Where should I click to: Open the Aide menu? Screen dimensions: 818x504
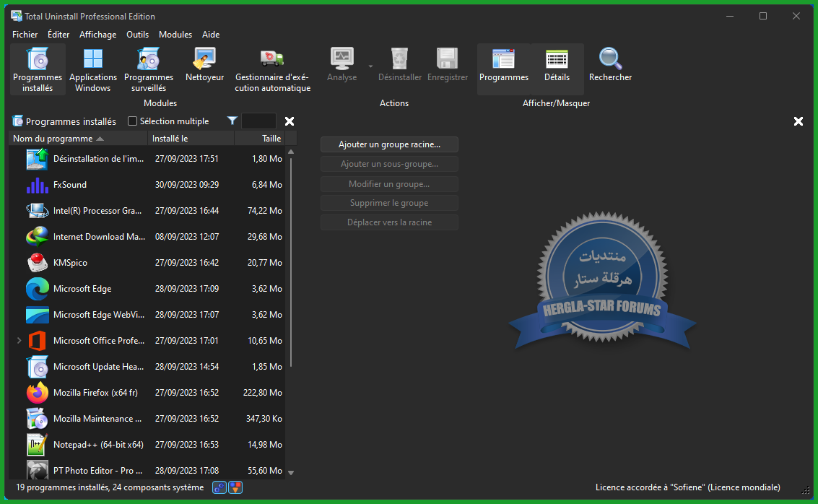[x=211, y=35]
